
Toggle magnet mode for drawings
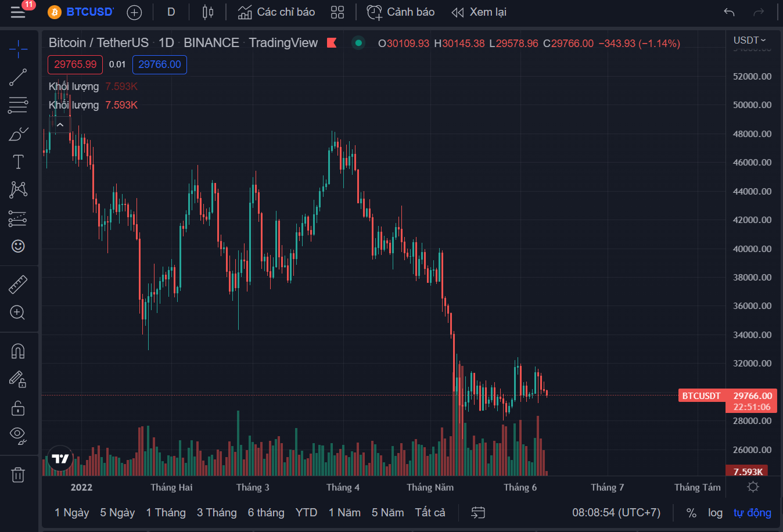coord(18,351)
